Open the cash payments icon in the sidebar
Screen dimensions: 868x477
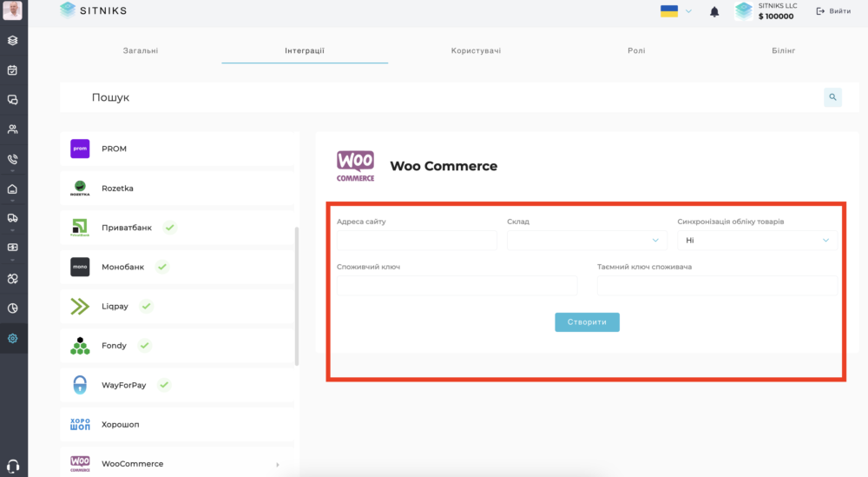coord(12,248)
